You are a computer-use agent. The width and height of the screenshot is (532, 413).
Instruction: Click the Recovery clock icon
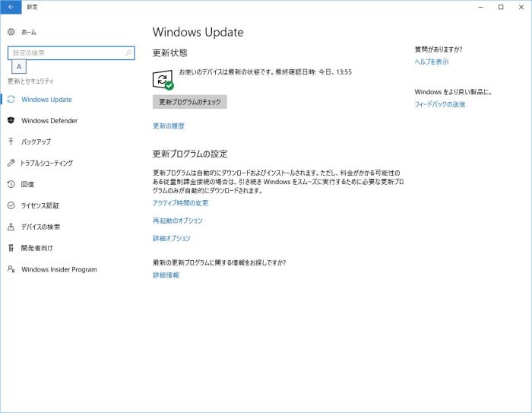[x=11, y=184]
